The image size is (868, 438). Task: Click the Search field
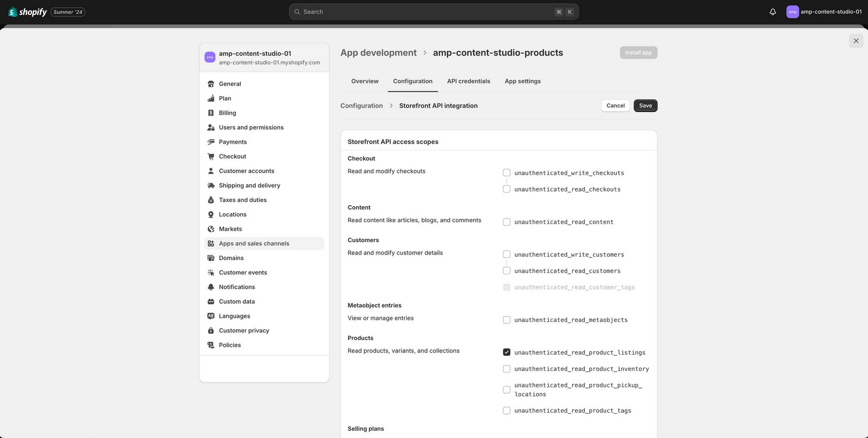(x=434, y=12)
